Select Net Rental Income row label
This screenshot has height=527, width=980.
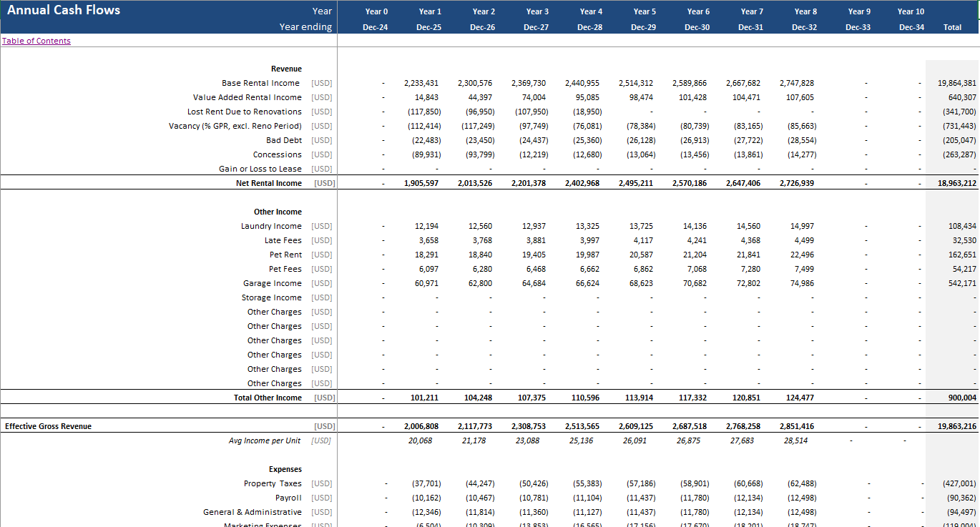pos(269,183)
